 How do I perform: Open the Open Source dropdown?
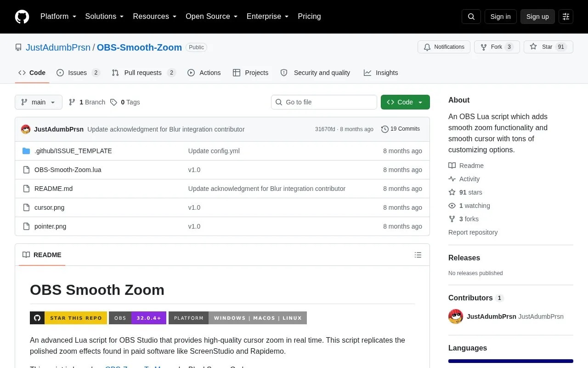[211, 17]
